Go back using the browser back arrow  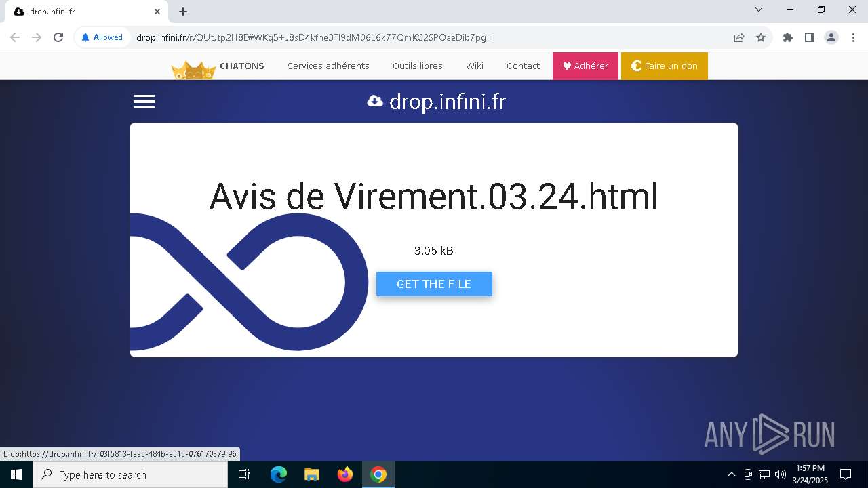click(15, 37)
